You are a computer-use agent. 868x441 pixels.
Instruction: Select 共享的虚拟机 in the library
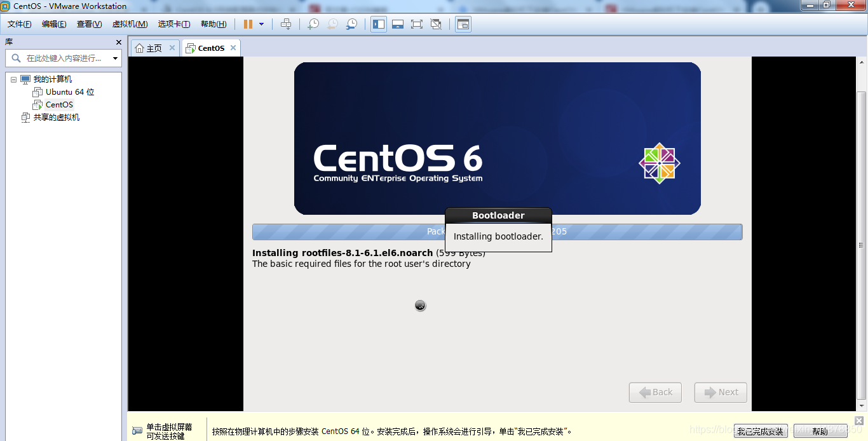(57, 118)
